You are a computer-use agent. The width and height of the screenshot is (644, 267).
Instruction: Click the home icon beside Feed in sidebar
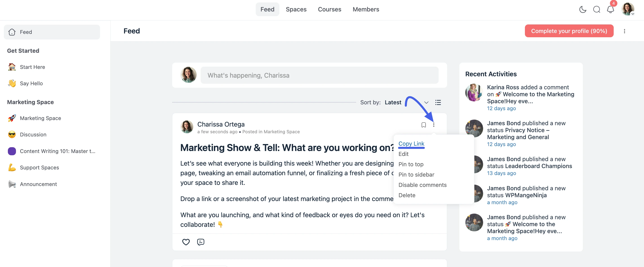(x=12, y=32)
